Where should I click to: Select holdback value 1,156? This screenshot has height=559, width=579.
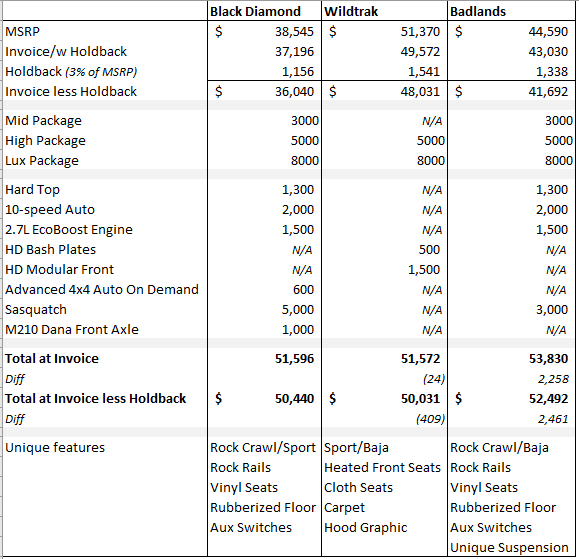(x=298, y=71)
